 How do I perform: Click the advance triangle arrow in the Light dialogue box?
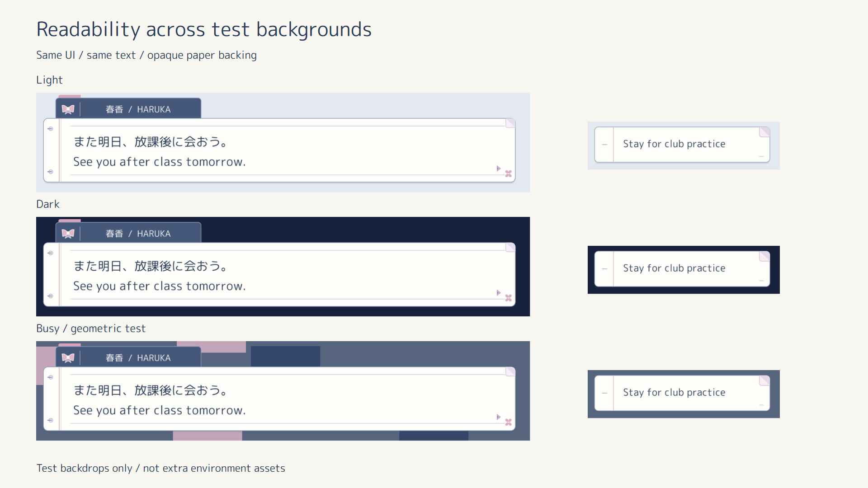[x=499, y=169]
